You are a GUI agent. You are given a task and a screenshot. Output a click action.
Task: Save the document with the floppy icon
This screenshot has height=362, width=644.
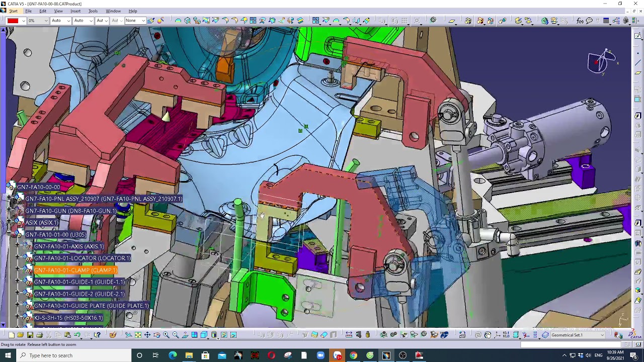point(30,335)
